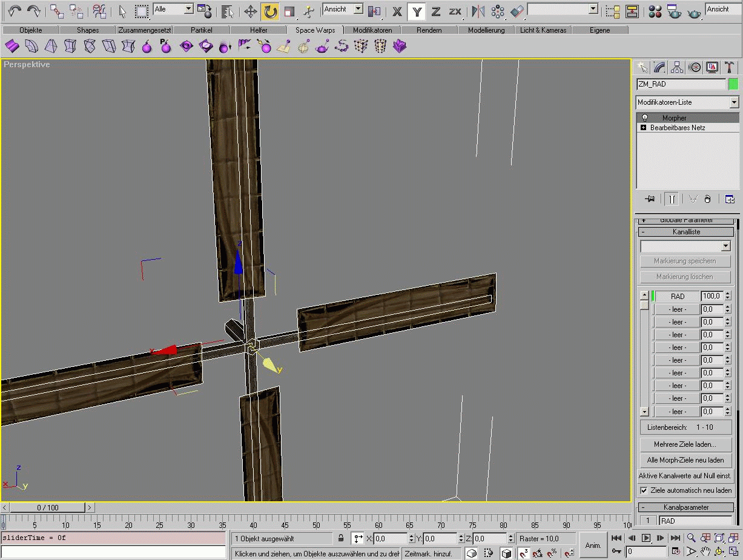
Task: Click the Mirror tool icon
Action: point(478,11)
